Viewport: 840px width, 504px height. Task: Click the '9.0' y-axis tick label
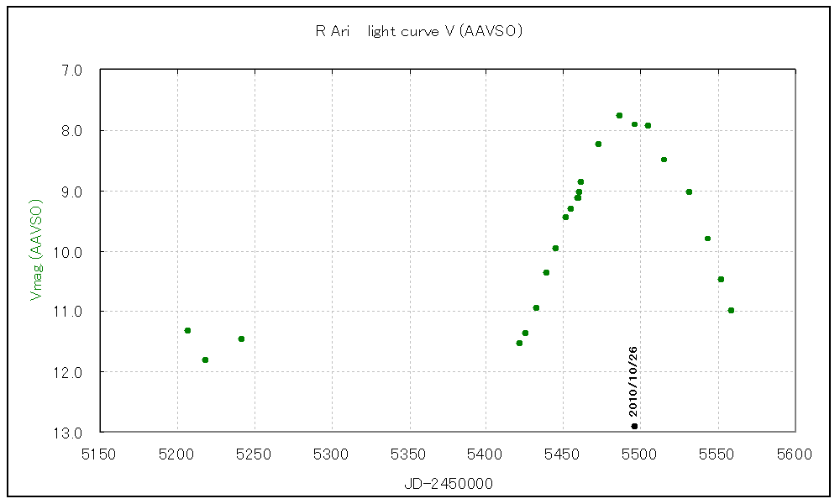point(72,192)
